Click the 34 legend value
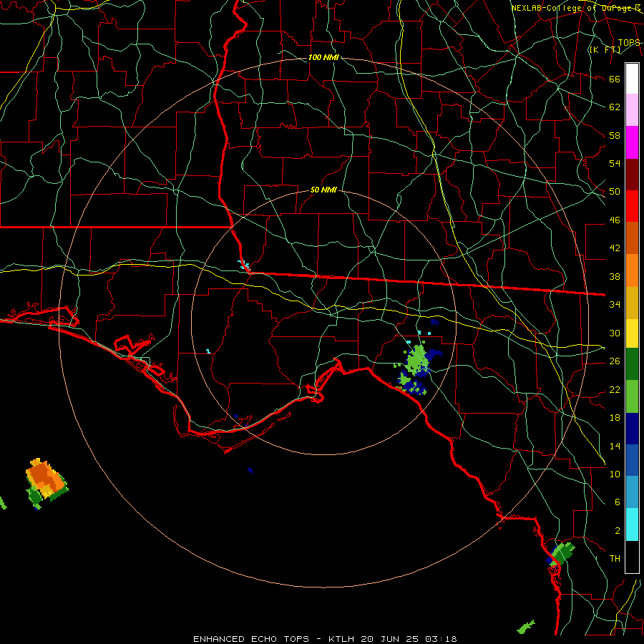 tap(615, 304)
